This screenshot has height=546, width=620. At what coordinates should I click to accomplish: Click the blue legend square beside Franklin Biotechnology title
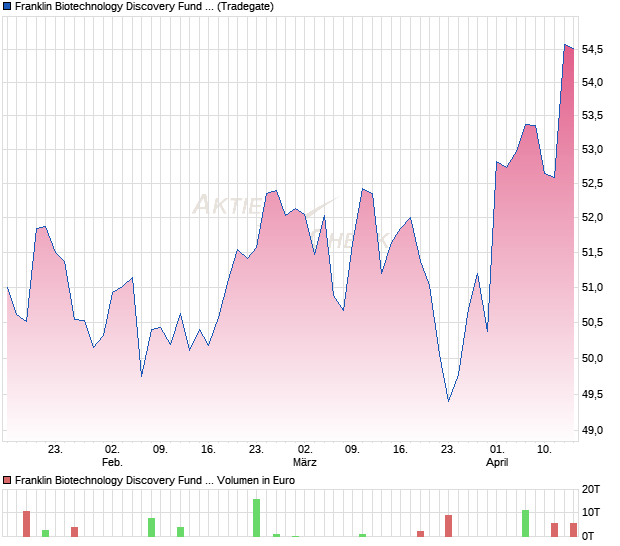pyautogui.click(x=7, y=7)
